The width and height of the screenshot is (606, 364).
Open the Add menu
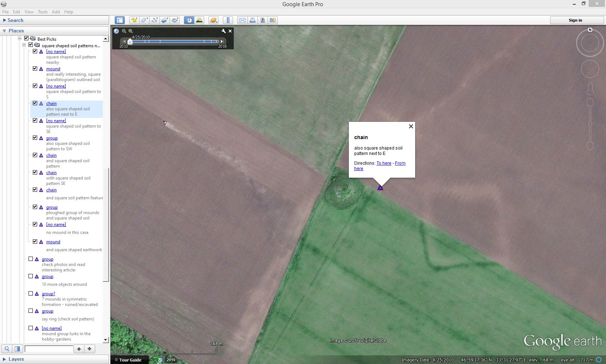pyautogui.click(x=56, y=12)
